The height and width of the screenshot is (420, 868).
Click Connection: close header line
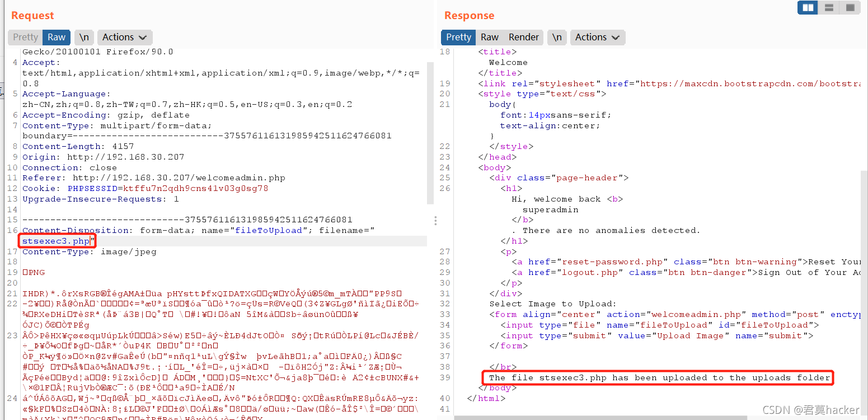tap(69, 167)
